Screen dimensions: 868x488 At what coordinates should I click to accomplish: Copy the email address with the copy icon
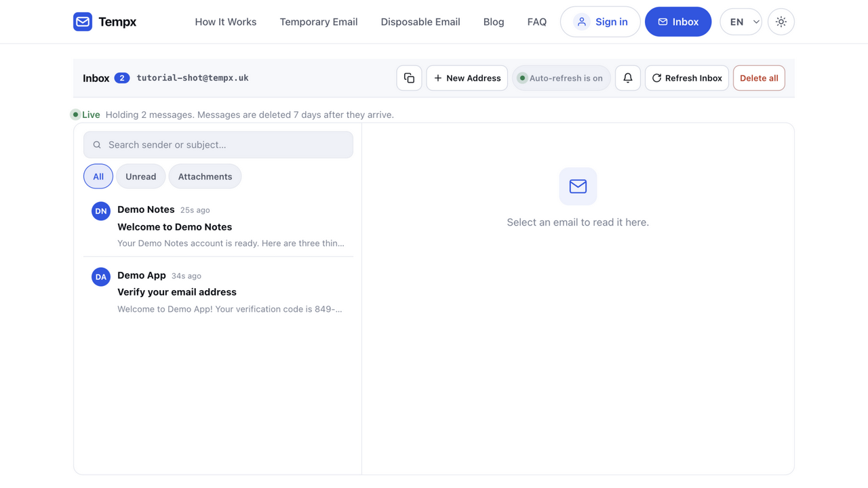point(409,78)
